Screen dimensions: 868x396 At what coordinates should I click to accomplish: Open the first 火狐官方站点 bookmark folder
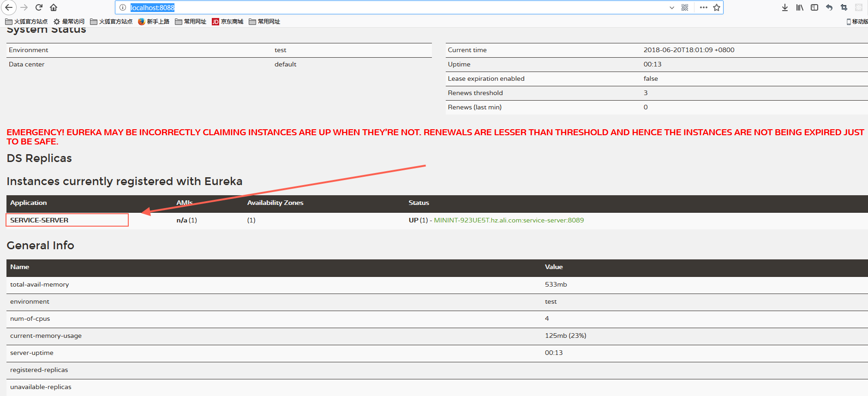pyautogui.click(x=26, y=22)
